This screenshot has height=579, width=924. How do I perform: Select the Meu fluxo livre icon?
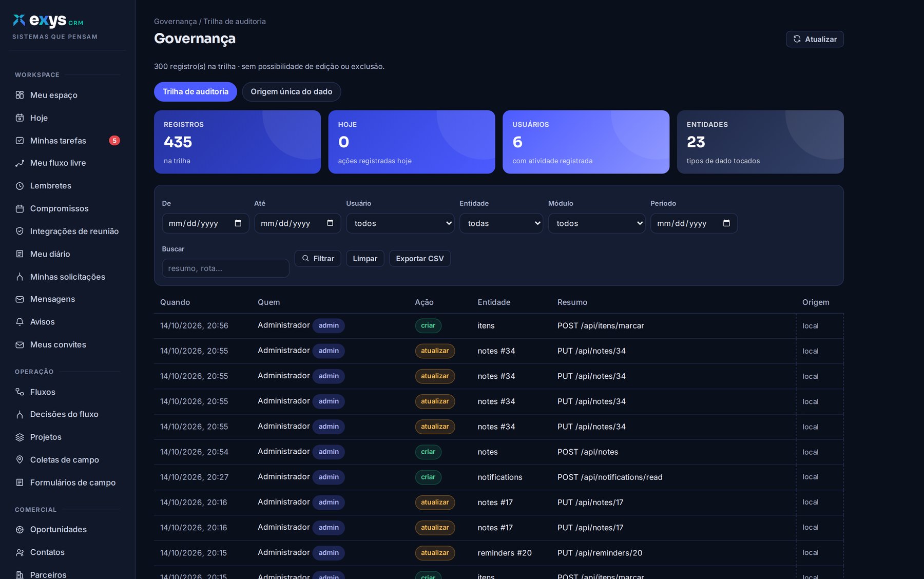pos(20,163)
